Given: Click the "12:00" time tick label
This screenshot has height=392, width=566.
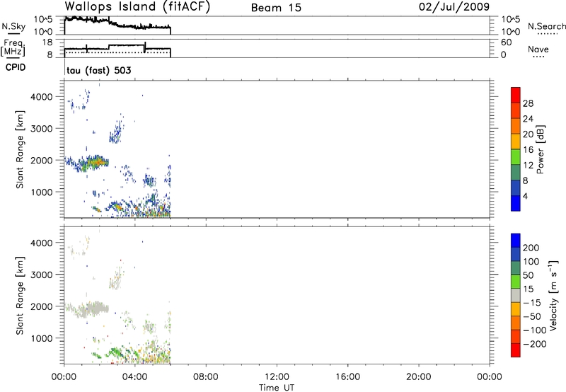Looking at the screenshot, I should click(x=277, y=377).
